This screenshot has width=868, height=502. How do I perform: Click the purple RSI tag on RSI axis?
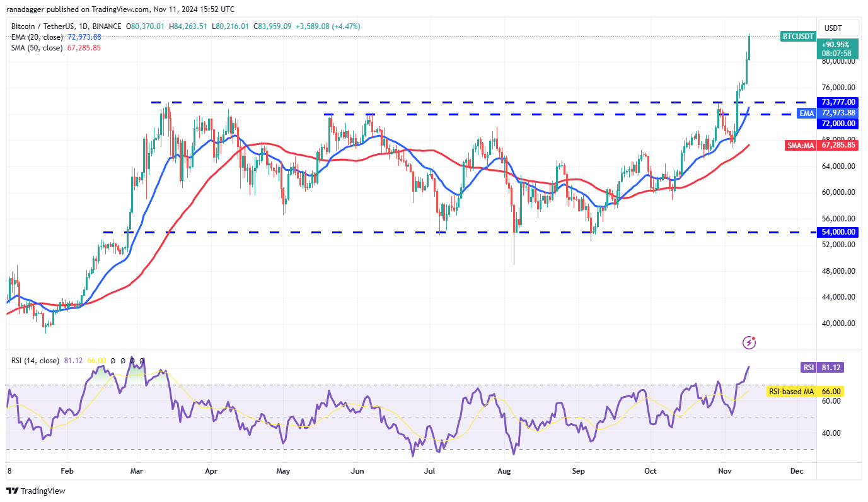click(x=809, y=368)
